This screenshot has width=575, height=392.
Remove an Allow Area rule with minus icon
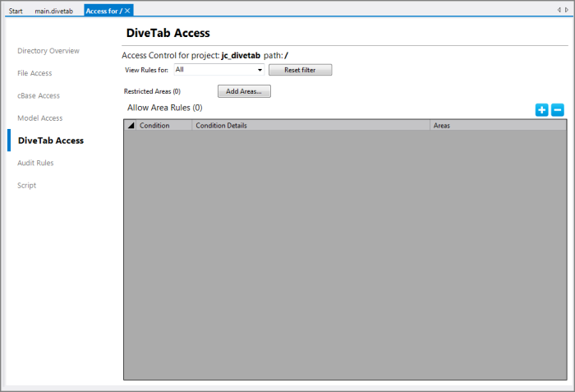point(558,110)
